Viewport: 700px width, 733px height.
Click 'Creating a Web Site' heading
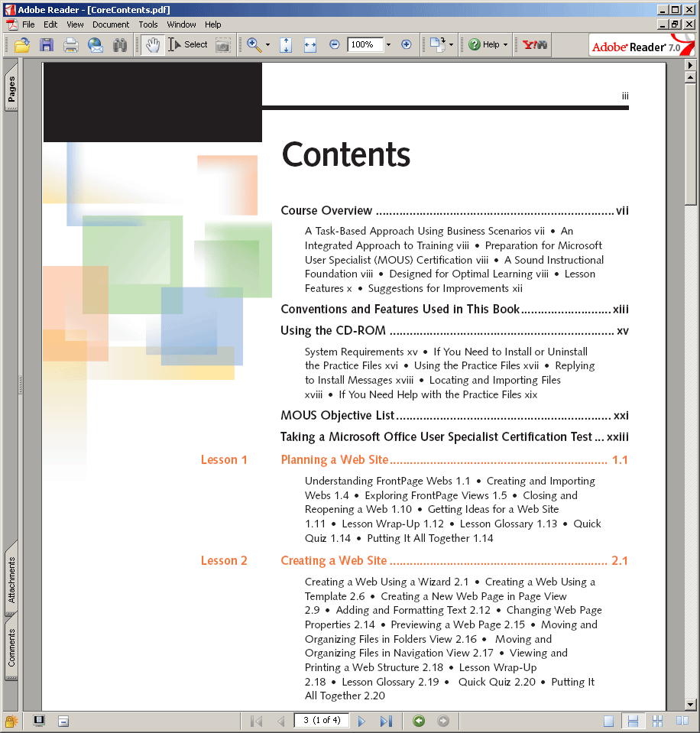tap(455, 560)
